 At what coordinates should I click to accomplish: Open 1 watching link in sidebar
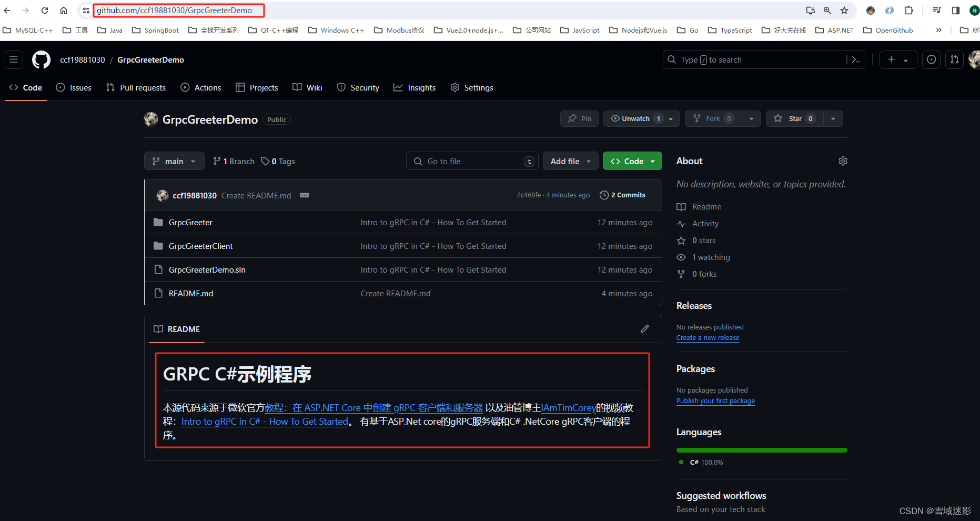coord(703,257)
